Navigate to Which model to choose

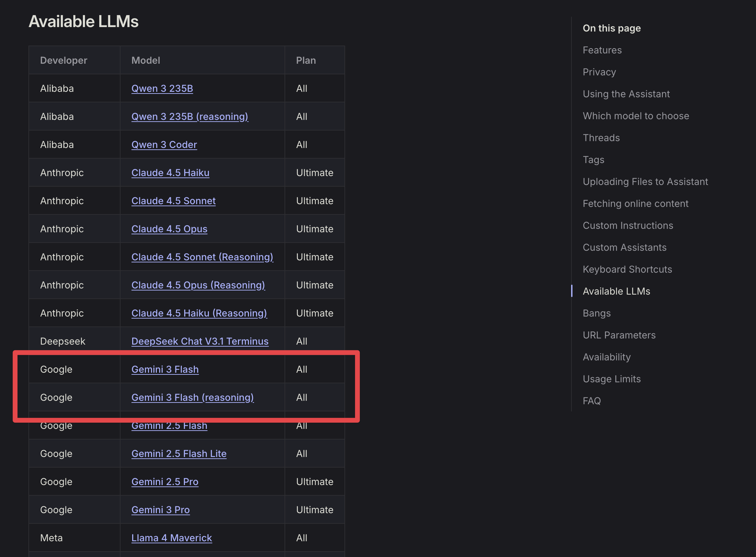point(636,116)
